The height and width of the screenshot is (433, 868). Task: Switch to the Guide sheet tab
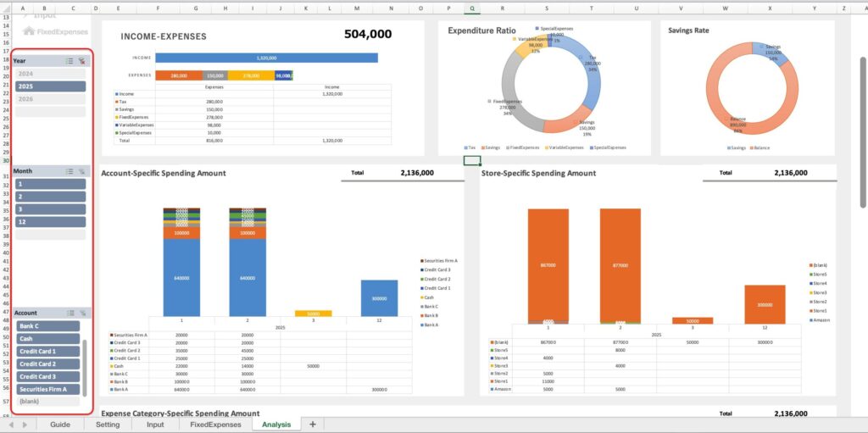click(x=60, y=425)
